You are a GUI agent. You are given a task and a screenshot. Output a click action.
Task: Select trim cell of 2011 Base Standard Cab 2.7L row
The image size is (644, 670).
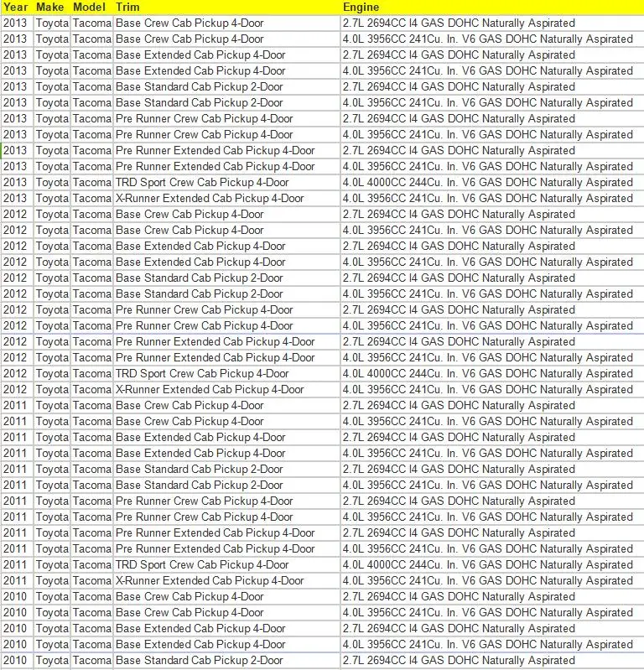coord(226,470)
